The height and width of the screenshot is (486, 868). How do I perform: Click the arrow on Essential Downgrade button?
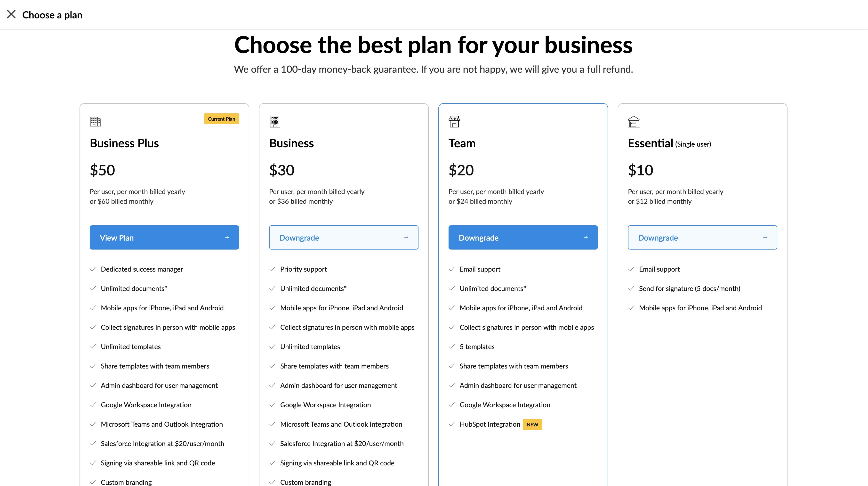pos(765,237)
